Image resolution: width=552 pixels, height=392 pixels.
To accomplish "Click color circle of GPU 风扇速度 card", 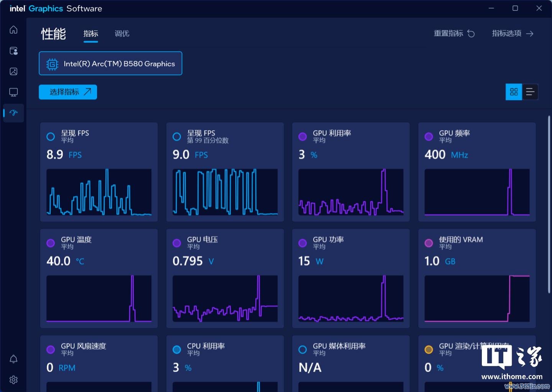I will (x=51, y=349).
